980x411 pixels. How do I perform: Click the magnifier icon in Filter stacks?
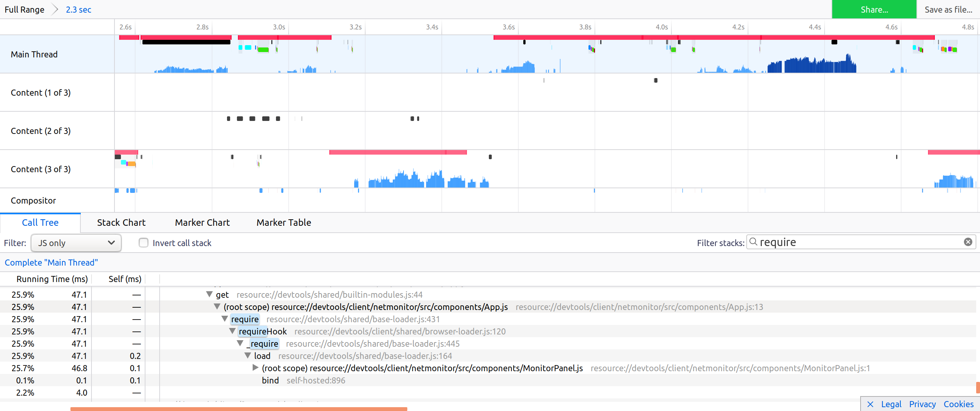click(753, 242)
